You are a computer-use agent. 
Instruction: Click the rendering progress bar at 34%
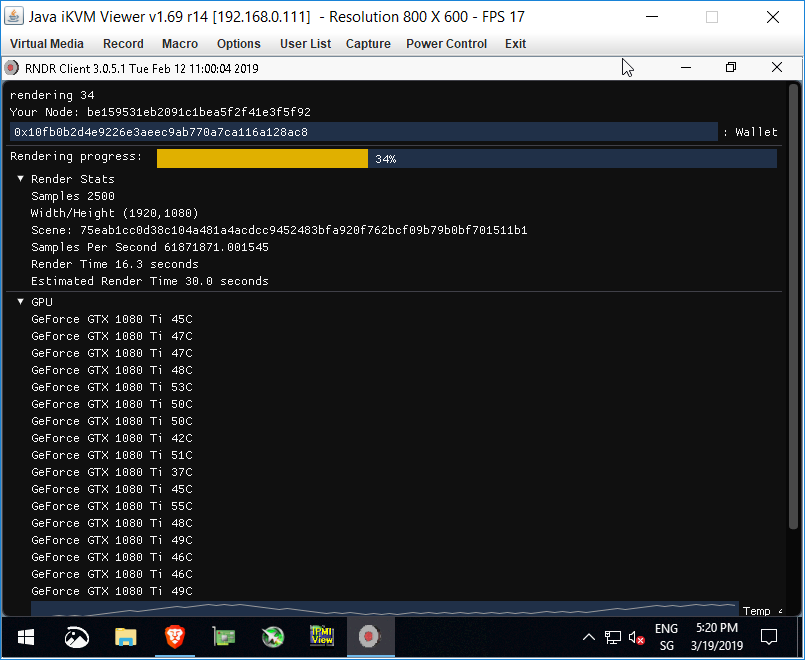tap(467, 159)
